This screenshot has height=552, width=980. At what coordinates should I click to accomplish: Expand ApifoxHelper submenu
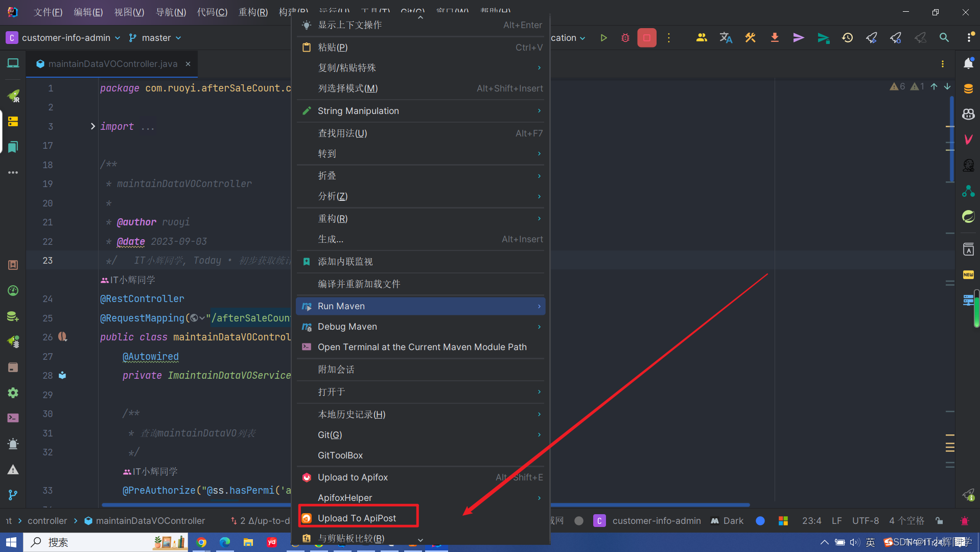421,498
